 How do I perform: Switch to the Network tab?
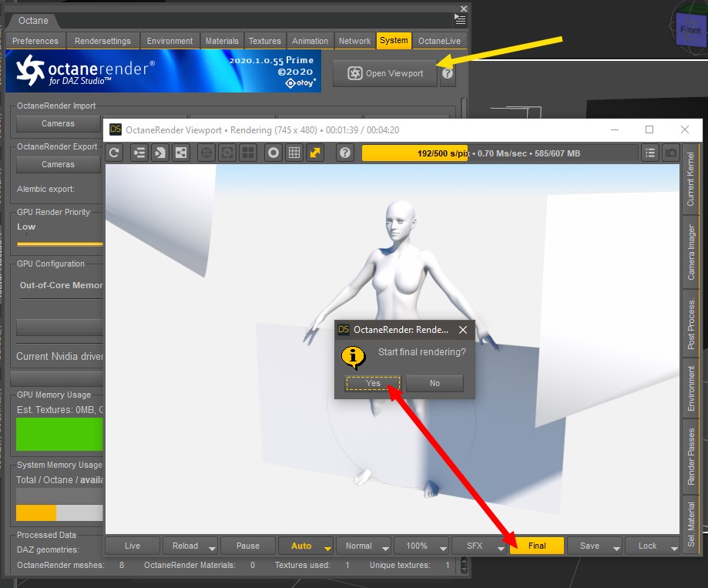(354, 41)
